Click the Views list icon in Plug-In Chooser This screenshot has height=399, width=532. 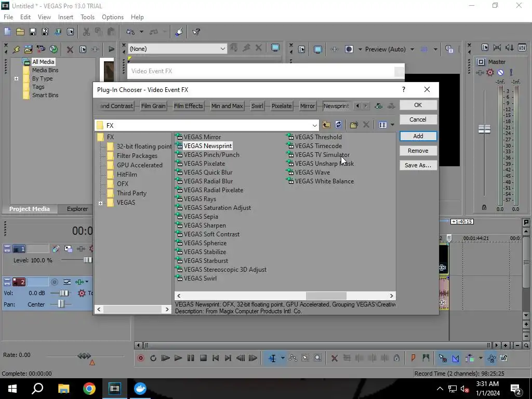383,125
